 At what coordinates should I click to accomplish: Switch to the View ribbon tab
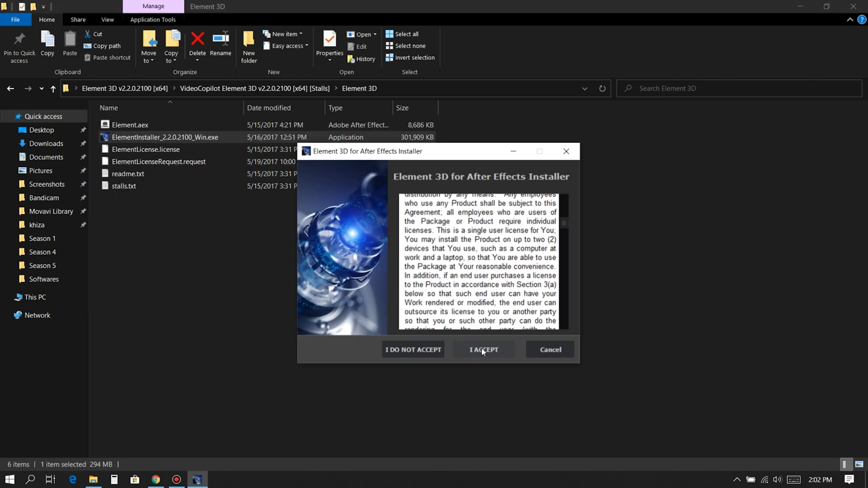point(107,20)
